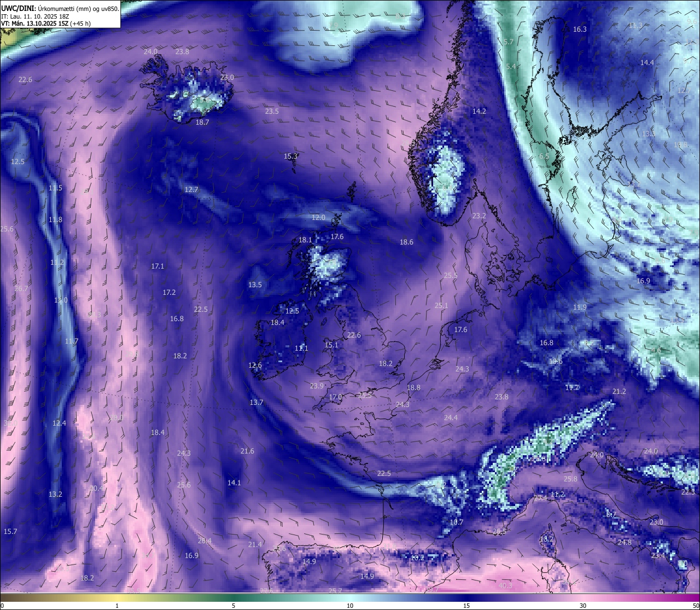Click the 1 label on color scale
700x610 pixels.
tap(116, 606)
